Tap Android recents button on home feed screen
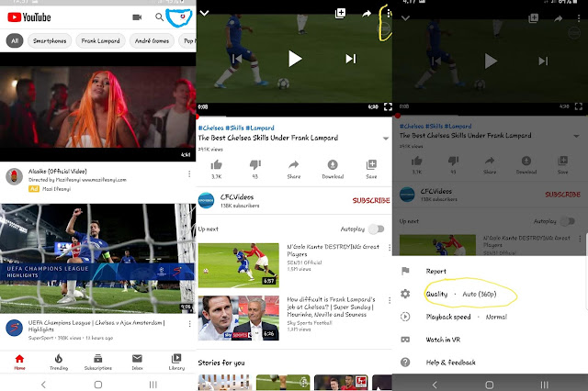The image size is (588, 391). tap(153, 385)
